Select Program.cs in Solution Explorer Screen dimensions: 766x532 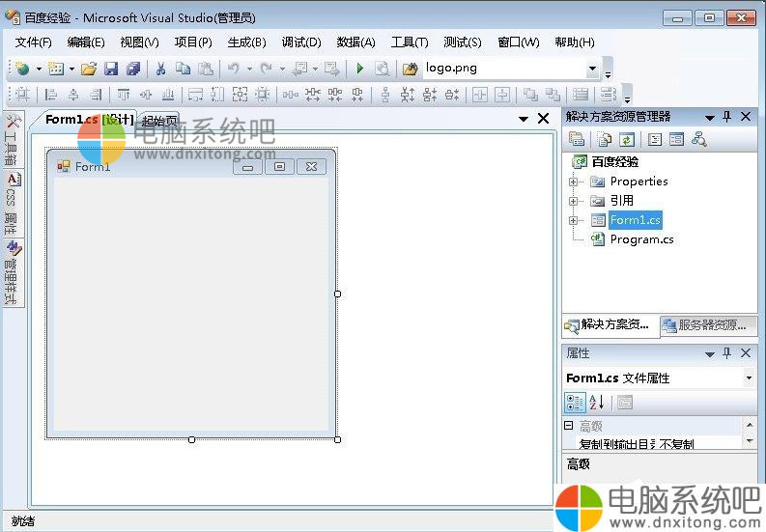pyautogui.click(x=641, y=239)
